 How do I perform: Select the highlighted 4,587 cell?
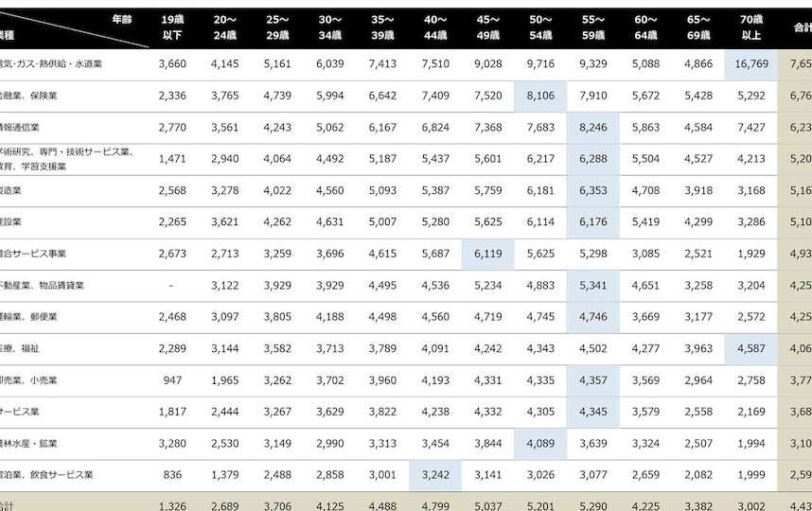[x=750, y=348]
